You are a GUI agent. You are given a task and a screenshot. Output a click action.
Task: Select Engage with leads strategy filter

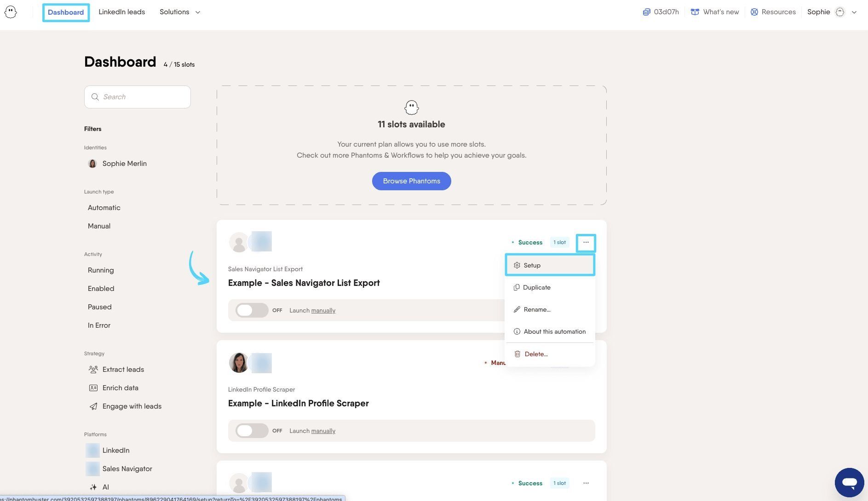[125, 406]
